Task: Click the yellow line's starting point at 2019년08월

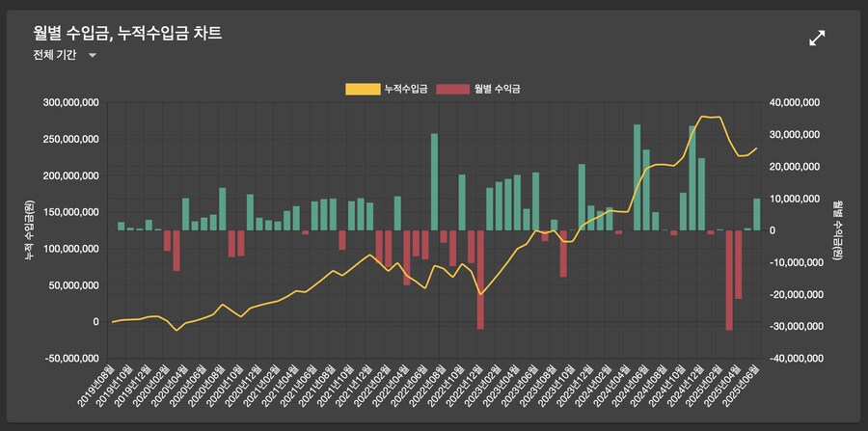Action: (113, 322)
